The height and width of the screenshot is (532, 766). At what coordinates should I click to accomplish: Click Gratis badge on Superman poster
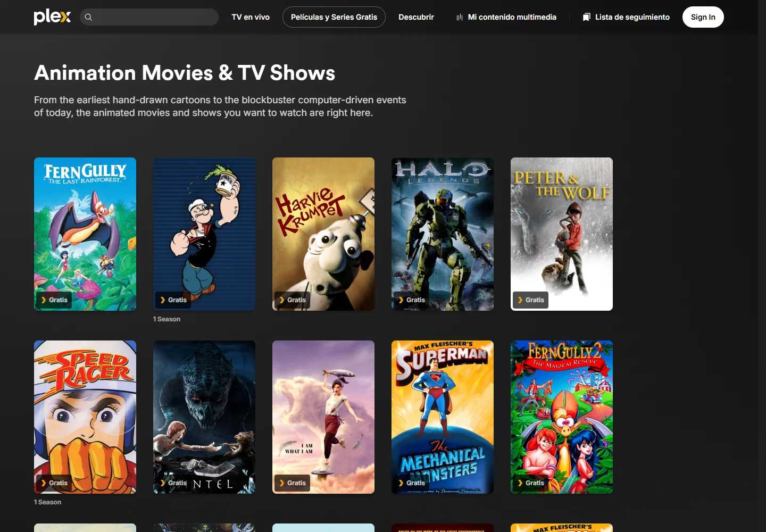(x=411, y=483)
